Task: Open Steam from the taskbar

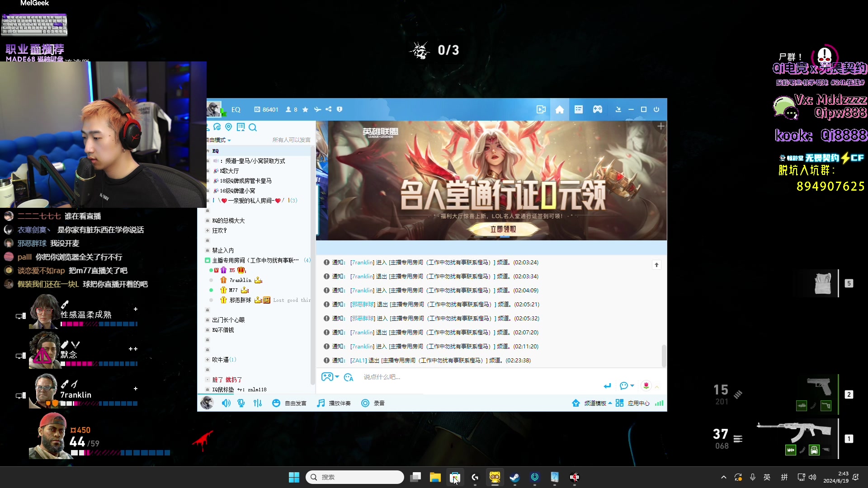Action: point(514,477)
